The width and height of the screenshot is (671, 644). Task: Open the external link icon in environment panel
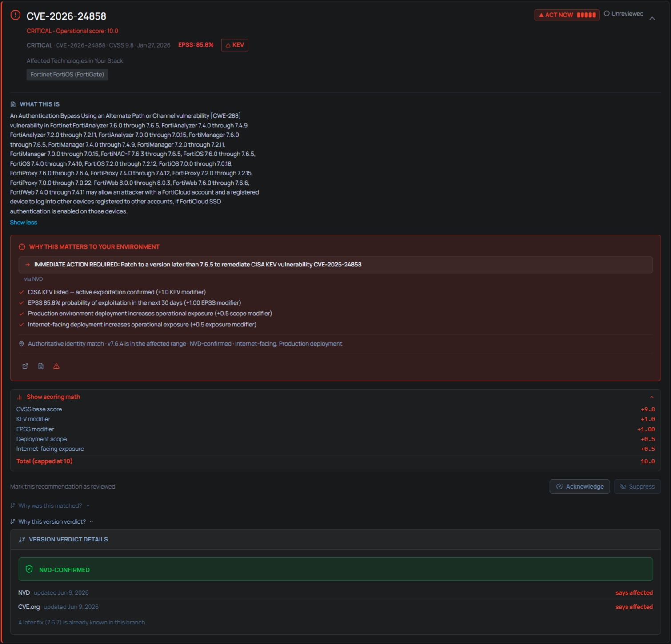pyautogui.click(x=25, y=366)
